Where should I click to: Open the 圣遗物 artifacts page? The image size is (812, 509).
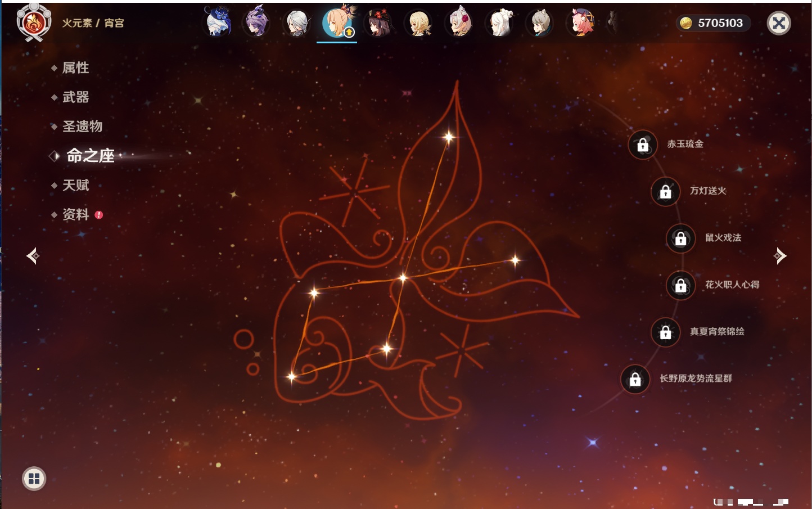click(82, 127)
